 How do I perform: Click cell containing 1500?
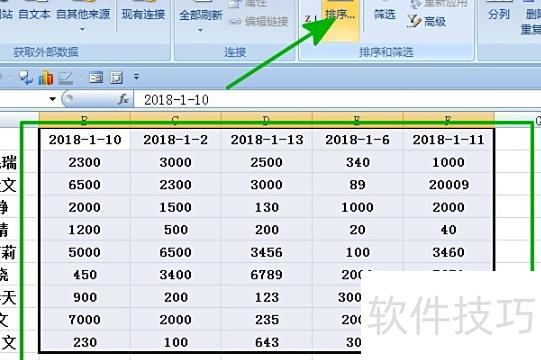pyautogui.click(x=176, y=207)
